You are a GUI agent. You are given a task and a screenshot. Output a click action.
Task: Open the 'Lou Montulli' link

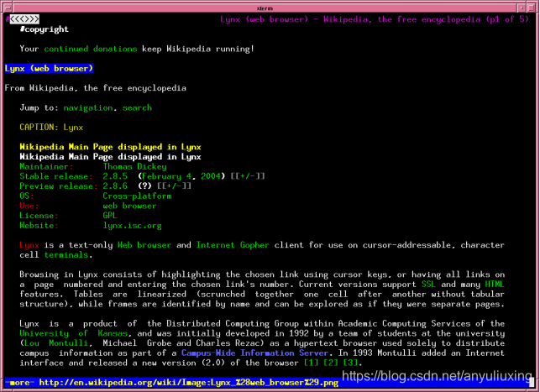pyautogui.click(x=56, y=343)
